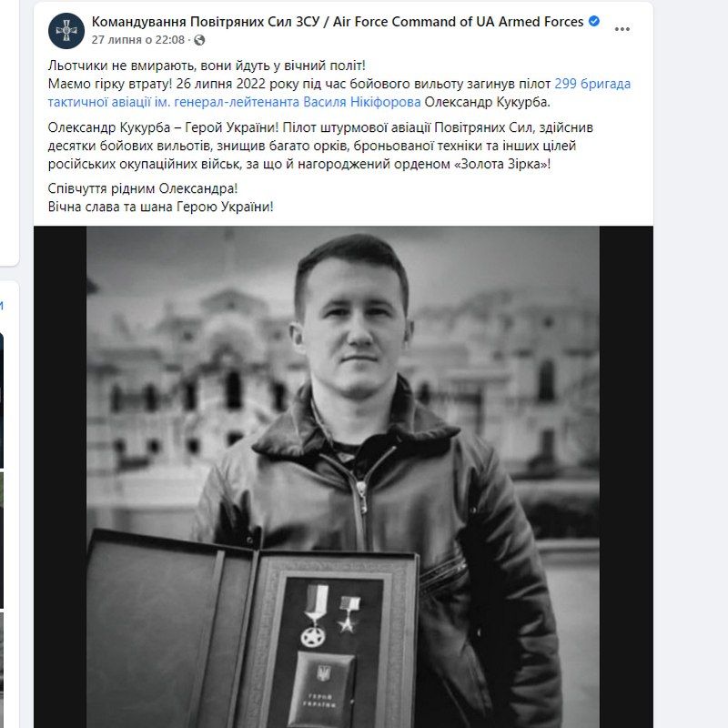Screen dimensions: 728x728
Task: Click the globe public audience icon
Action: [199, 40]
